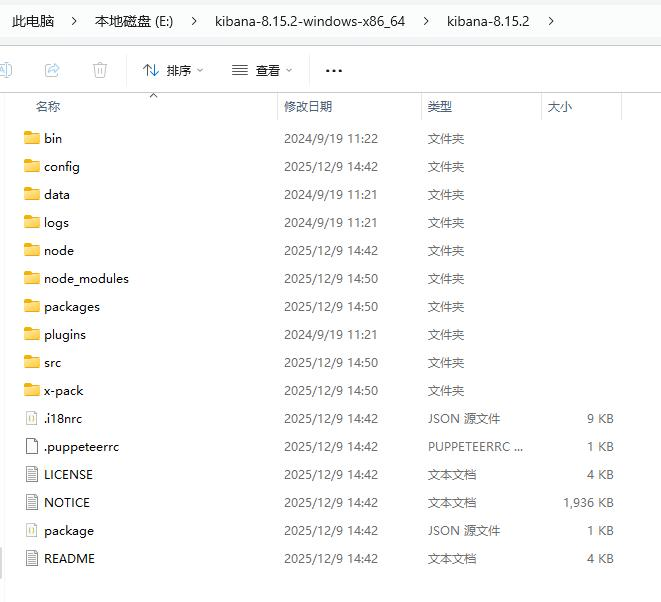Click the .i18nrc type JSON 源文件
The height and width of the screenshot is (602, 661).
464,419
